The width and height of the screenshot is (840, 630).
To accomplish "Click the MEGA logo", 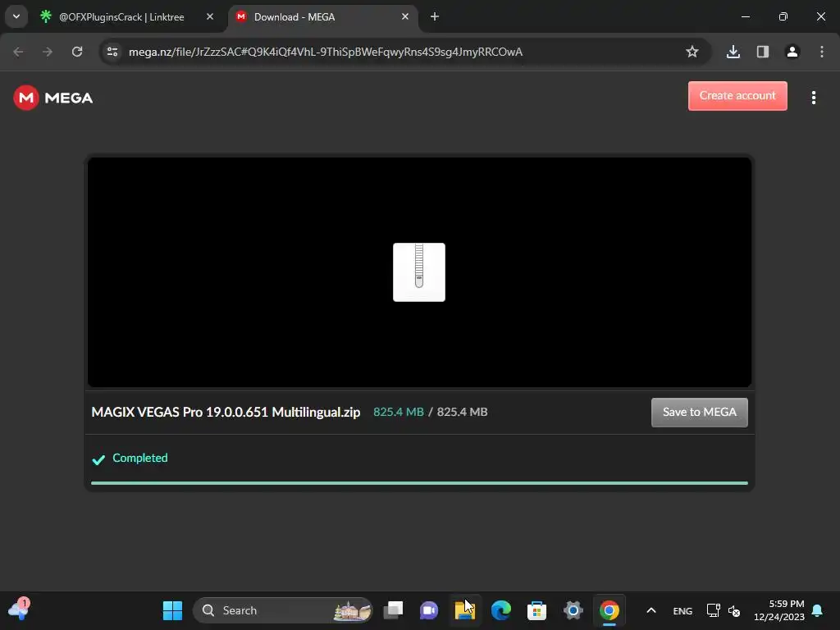I will 53,98.
